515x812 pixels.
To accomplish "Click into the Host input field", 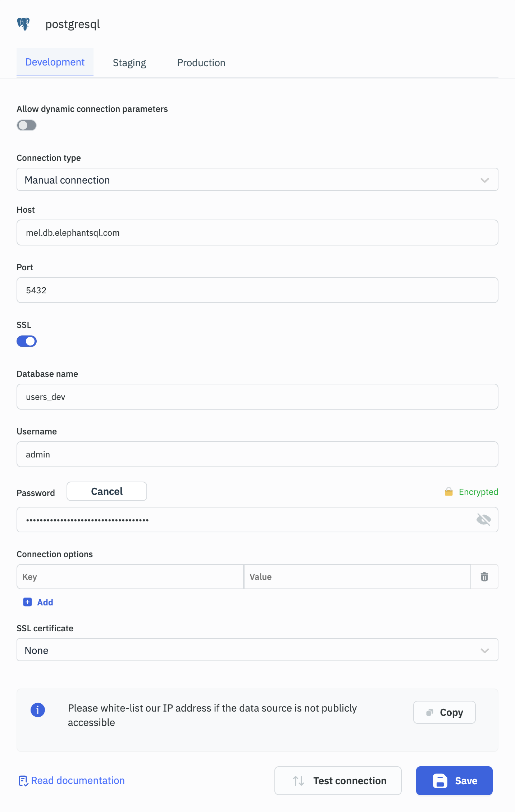I will pos(257,233).
